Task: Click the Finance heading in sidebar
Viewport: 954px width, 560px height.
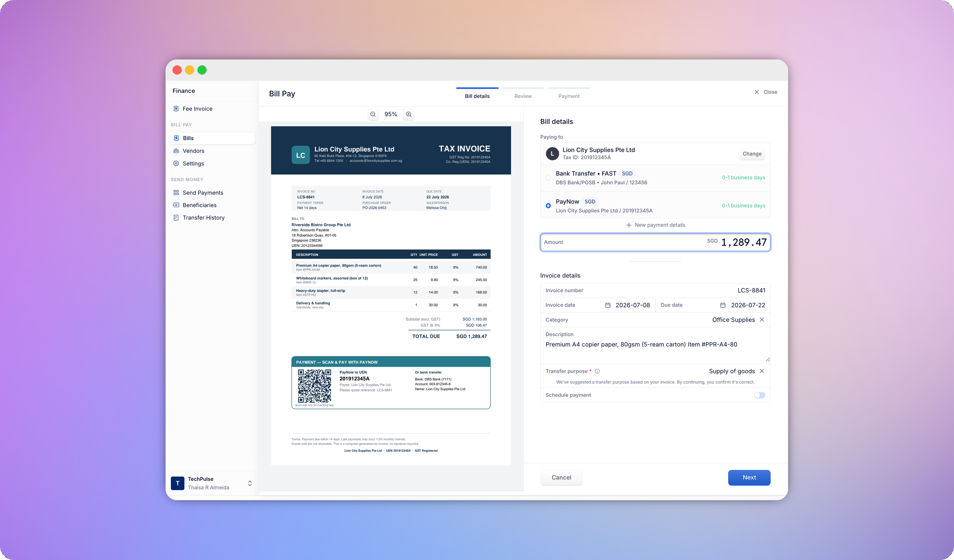Action: pos(184,91)
